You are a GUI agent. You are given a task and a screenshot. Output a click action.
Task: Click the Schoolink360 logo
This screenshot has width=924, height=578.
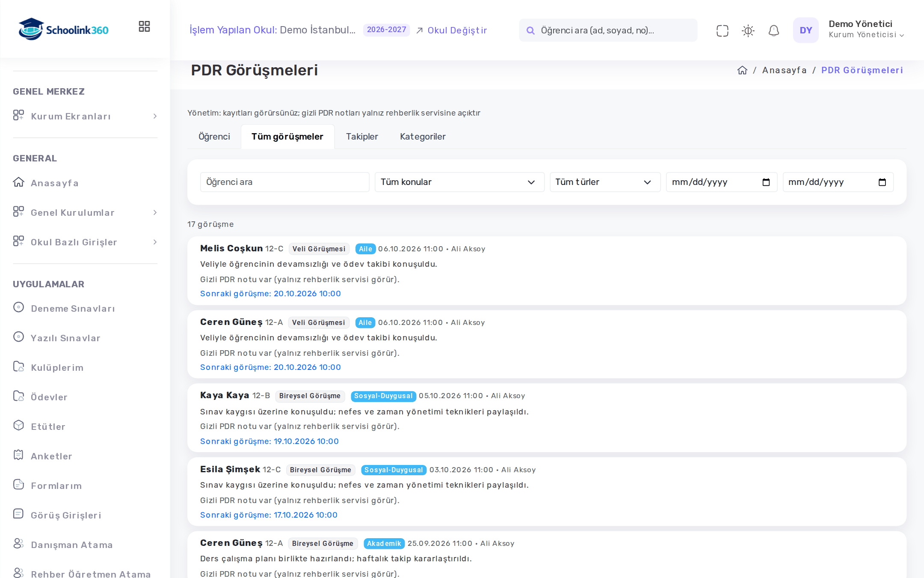pyautogui.click(x=63, y=30)
